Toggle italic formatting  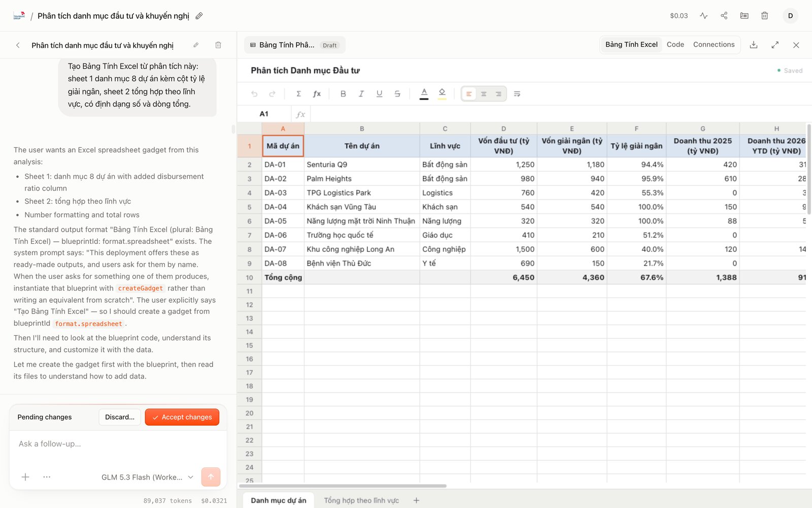(361, 94)
